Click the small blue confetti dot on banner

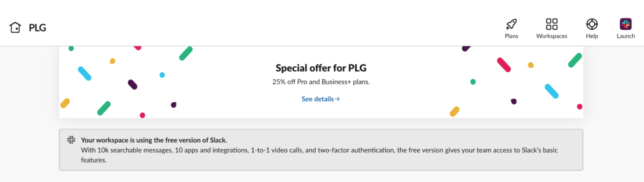coord(162,75)
